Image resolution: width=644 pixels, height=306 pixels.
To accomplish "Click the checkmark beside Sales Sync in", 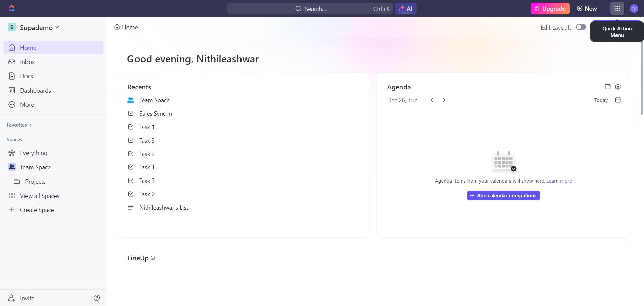I will [x=131, y=113].
